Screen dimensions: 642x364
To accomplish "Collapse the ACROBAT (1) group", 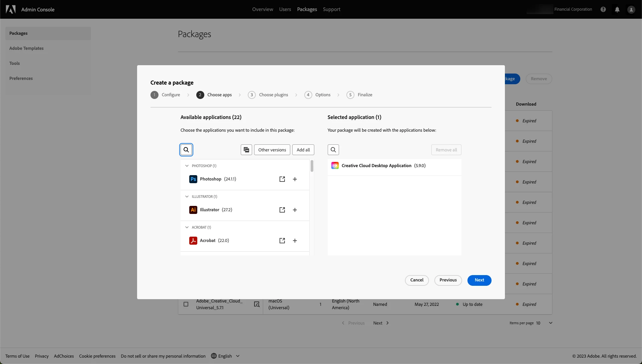I will click(x=187, y=227).
